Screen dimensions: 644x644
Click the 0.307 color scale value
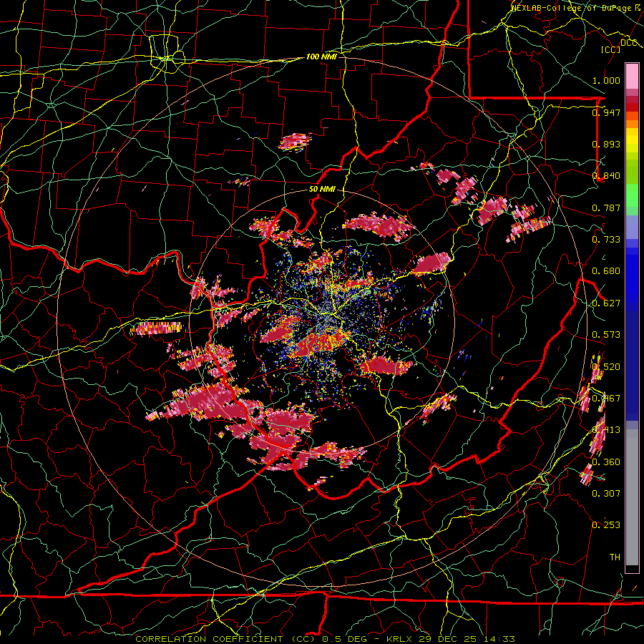tap(606, 493)
